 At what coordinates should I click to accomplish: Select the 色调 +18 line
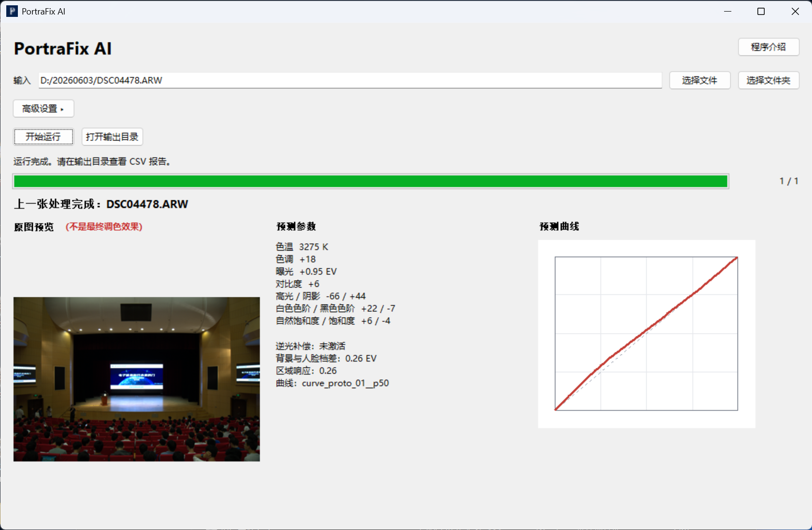[x=296, y=259]
